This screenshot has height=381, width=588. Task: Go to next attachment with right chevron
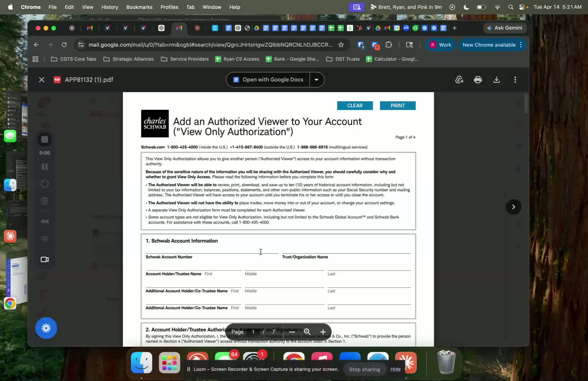pyautogui.click(x=513, y=207)
